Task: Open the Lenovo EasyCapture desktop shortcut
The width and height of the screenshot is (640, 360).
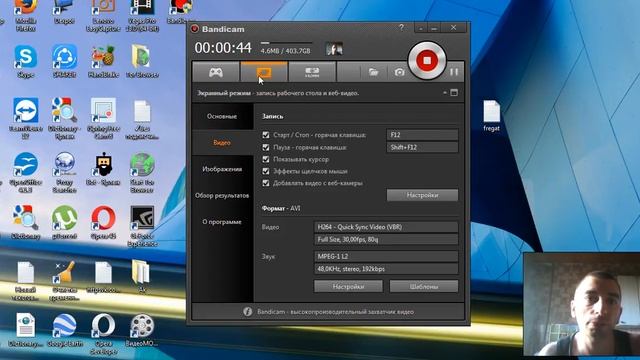Action: 103,16
